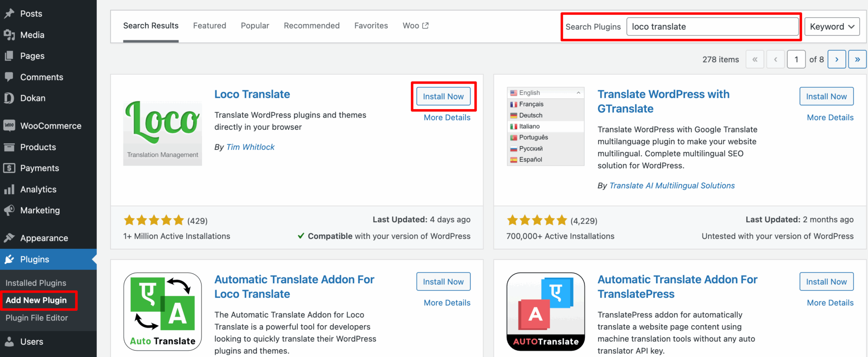The image size is (868, 357).
Task: View More Details for Loco Translate
Action: (447, 118)
